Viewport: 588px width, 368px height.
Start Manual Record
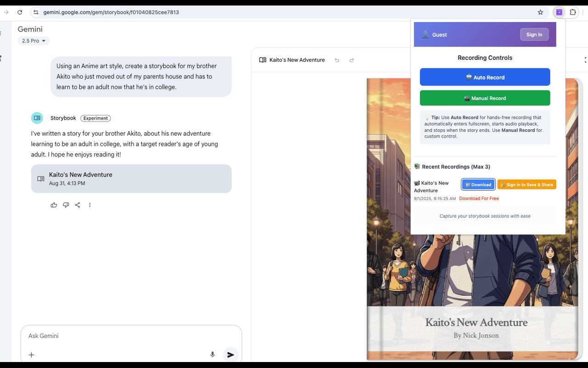[485, 98]
